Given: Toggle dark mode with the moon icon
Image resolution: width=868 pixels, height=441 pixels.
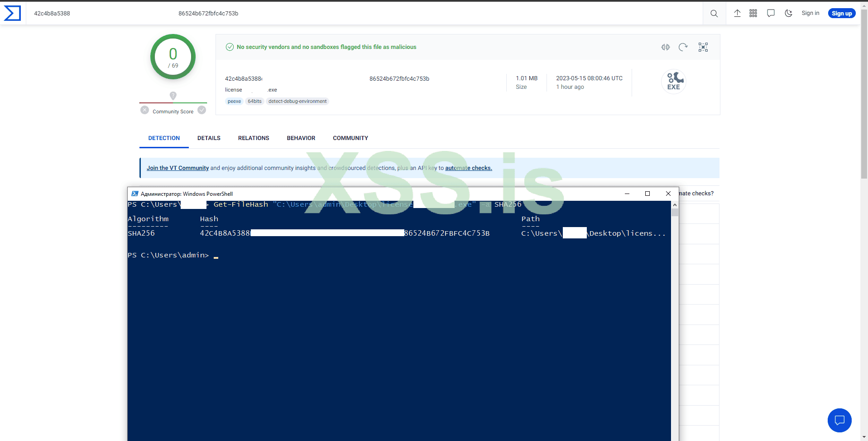Looking at the screenshot, I should pos(788,13).
